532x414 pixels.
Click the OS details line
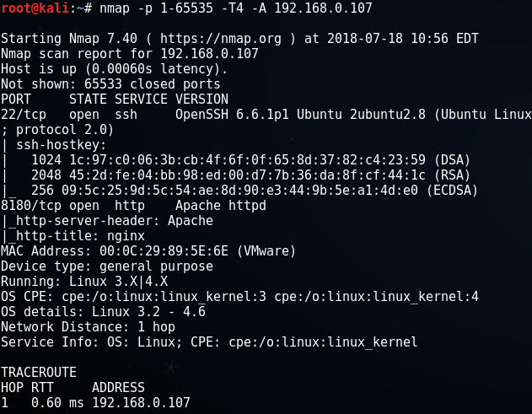103,312
